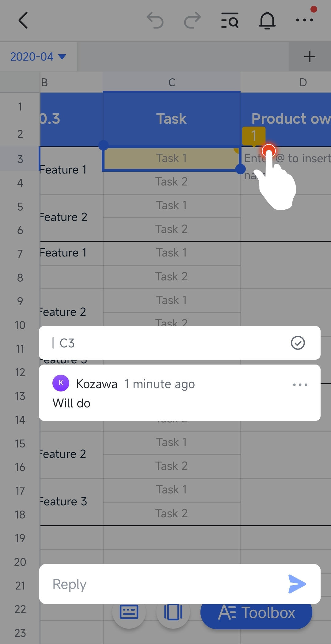Open the notifications bell
The height and width of the screenshot is (644, 331).
(267, 21)
